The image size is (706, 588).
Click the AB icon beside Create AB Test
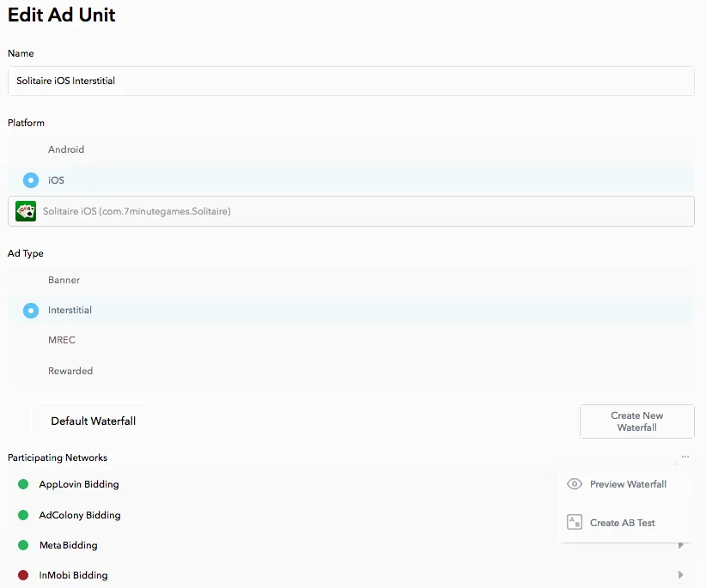click(x=574, y=522)
